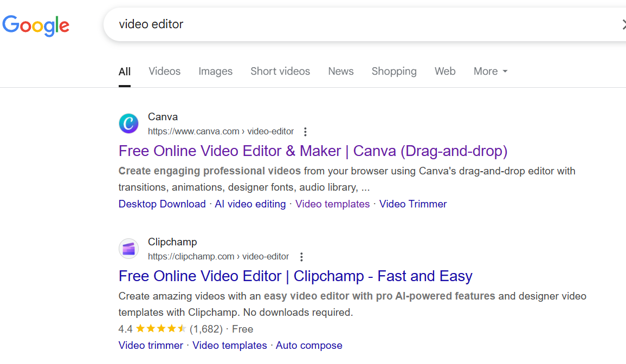
Task: Open the Short videos tab
Action: click(x=280, y=71)
